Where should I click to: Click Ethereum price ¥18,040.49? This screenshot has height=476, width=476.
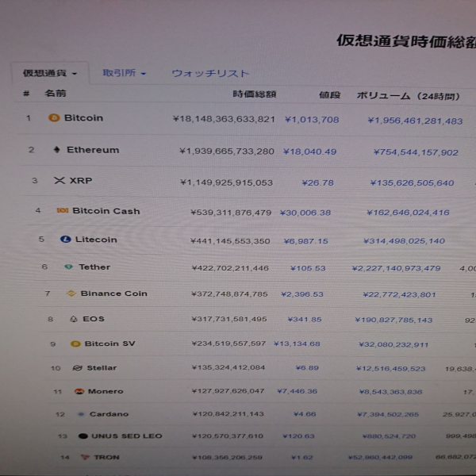310,152
